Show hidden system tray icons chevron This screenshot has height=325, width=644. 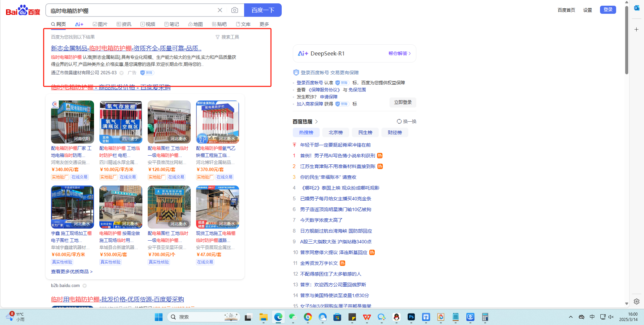[571, 317]
